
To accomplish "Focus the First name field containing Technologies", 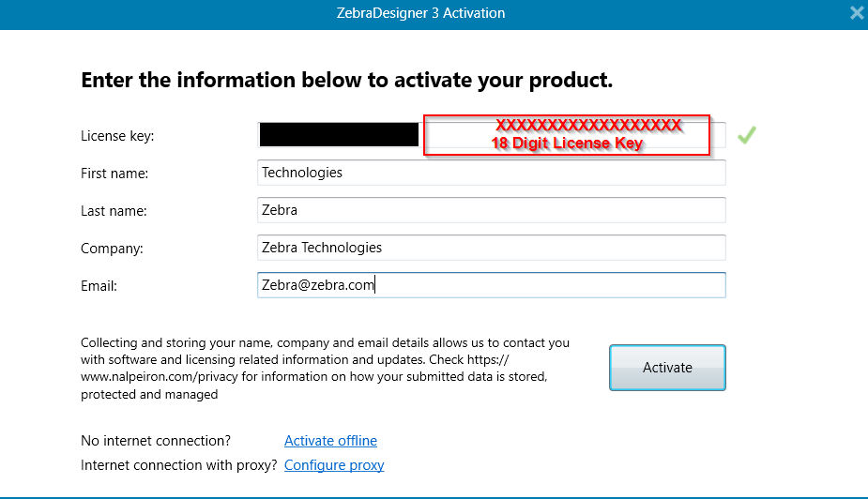I will (x=492, y=173).
